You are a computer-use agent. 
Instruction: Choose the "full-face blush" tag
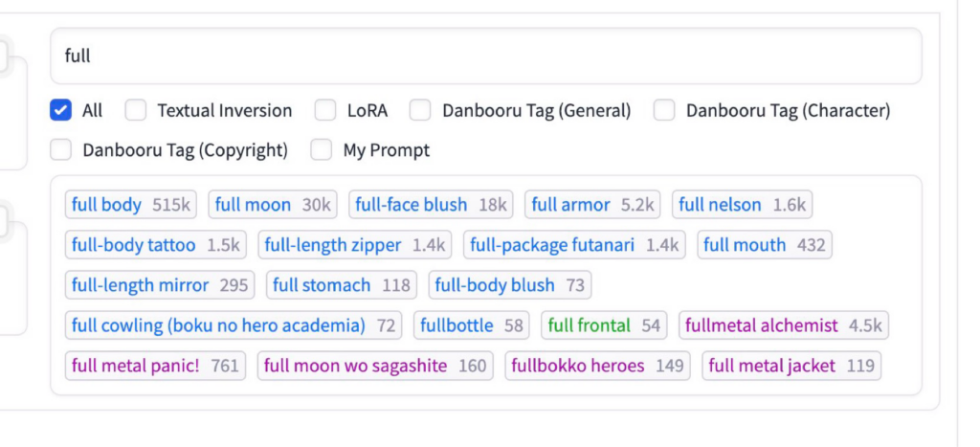pos(431,205)
